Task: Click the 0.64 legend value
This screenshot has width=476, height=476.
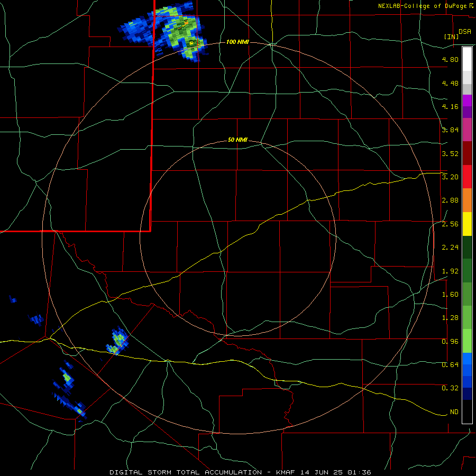Action: pyautogui.click(x=450, y=365)
